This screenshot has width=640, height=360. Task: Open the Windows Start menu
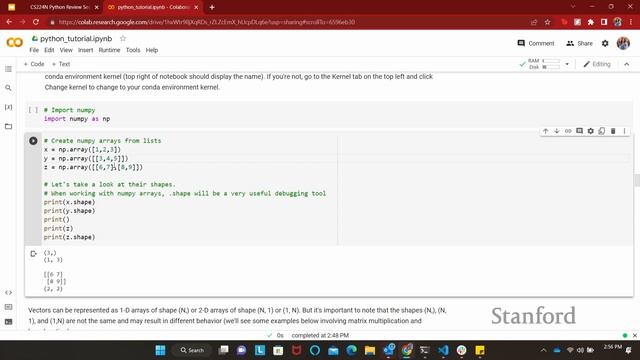point(160,350)
